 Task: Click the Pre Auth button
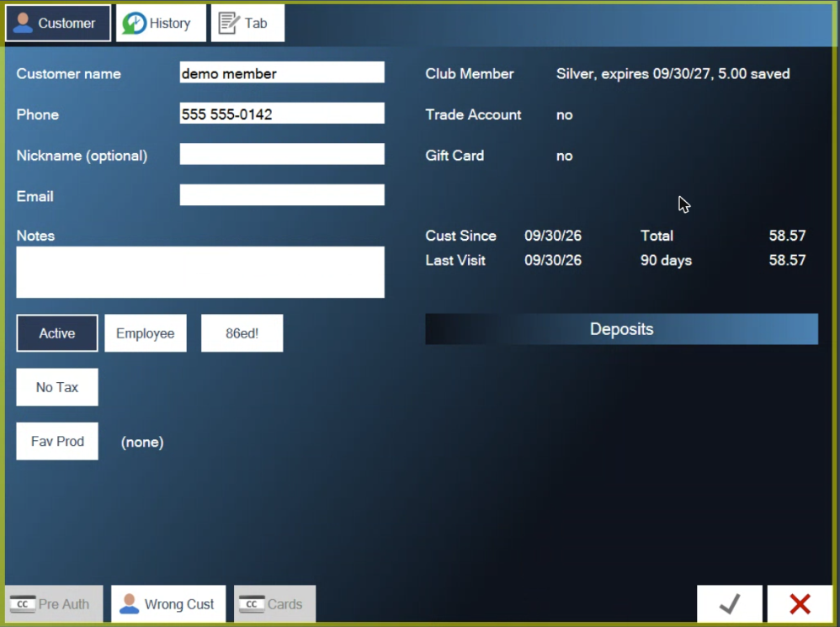[x=54, y=603]
